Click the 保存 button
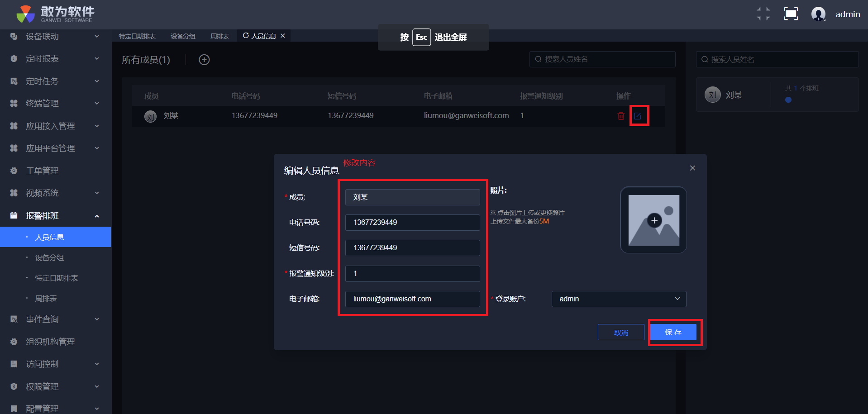 673,333
